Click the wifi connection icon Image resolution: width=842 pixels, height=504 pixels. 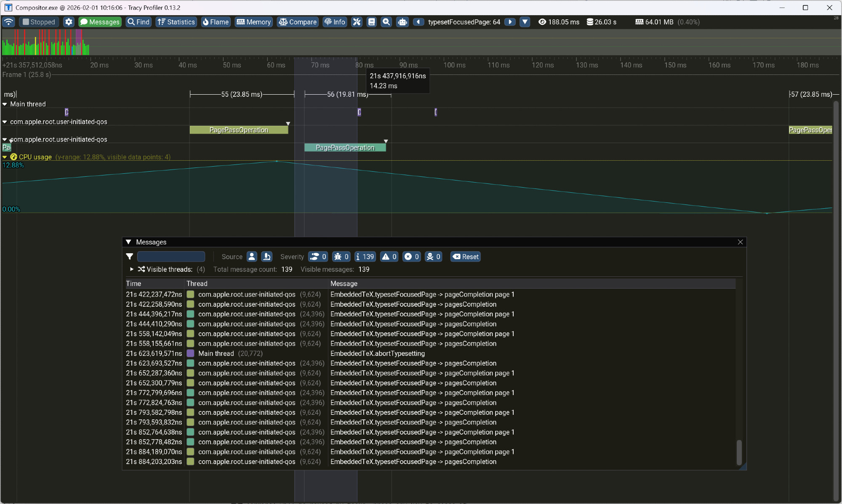(x=8, y=22)
